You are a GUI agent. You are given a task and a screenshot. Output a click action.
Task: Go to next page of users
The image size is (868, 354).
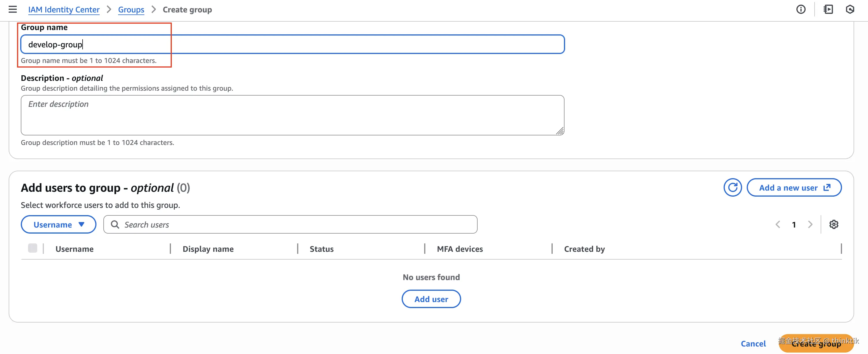(x=810, y=224)
